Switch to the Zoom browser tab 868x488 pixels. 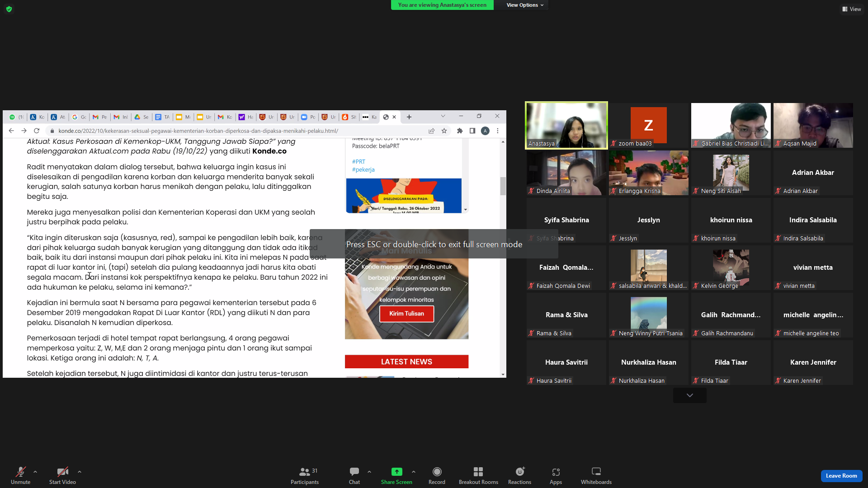click(x=308, y=117)
